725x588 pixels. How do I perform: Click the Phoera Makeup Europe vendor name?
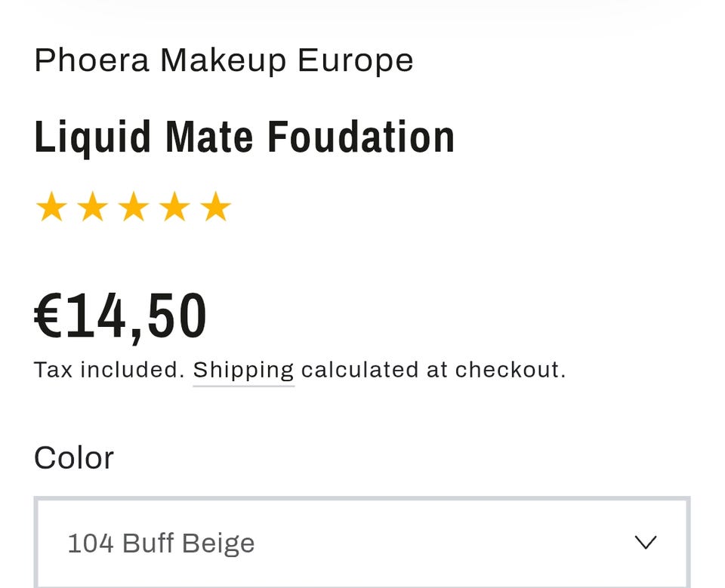(x=224, y=60)
